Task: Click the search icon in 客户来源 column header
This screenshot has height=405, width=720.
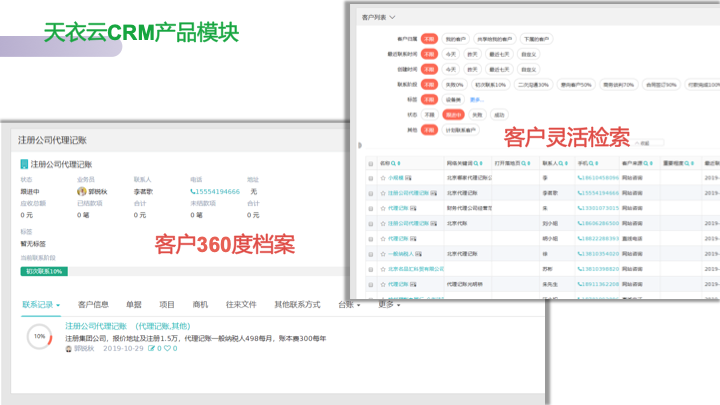Action: pos(646,163)
